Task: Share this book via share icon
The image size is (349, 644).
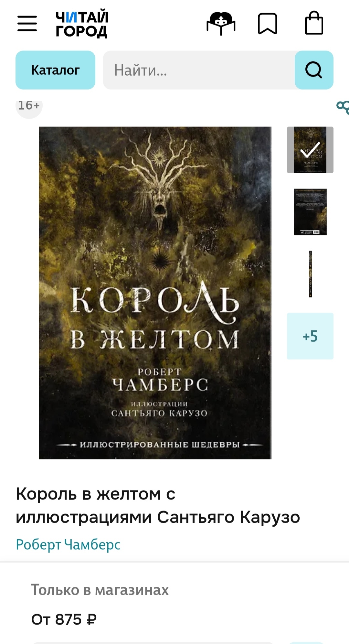Action: click(x=343, y=107)
